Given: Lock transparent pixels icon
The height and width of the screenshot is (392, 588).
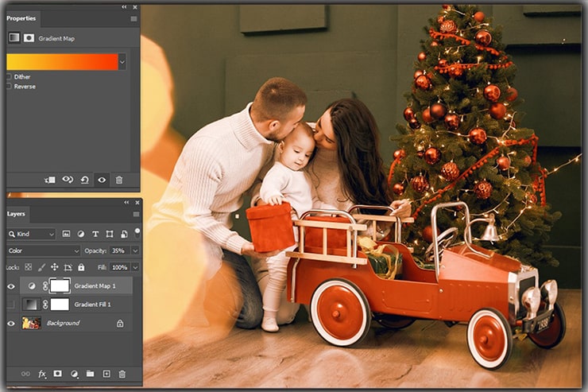Looking at the screenshot, I should click(28, 267).
